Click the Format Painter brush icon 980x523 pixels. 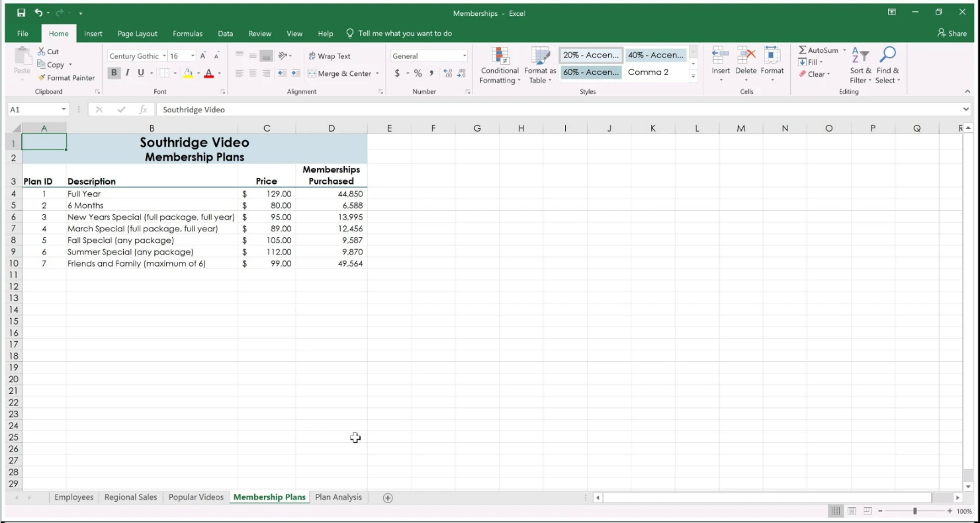click(42, 78)
